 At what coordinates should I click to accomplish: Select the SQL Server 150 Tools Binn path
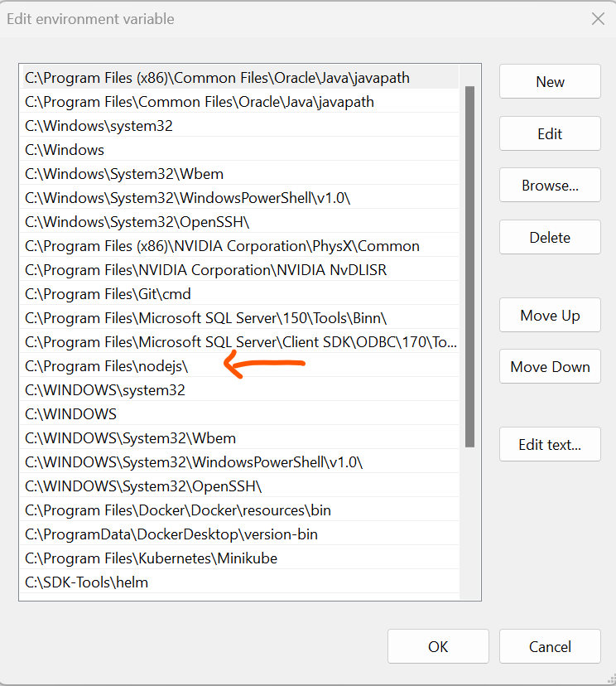(205, 318)
